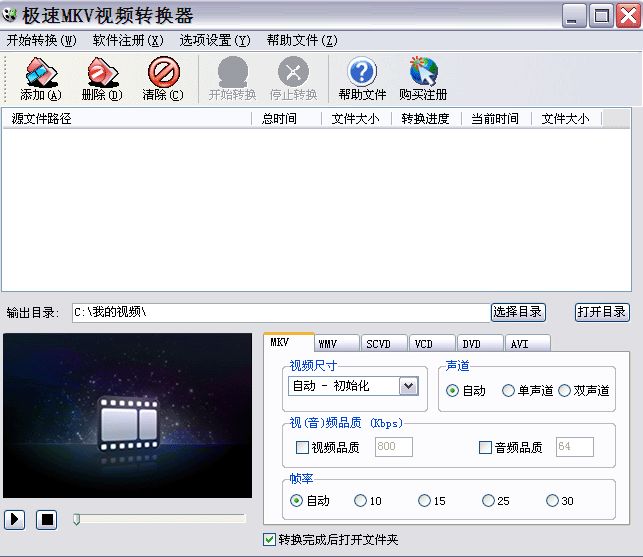Switch to the MKV tab
This screenshot has height=557, width=643.
click(x=289, y=342)
